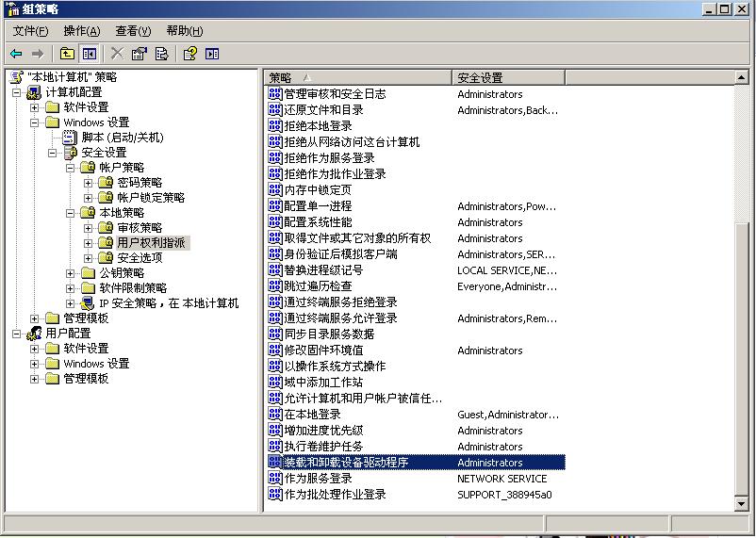The image size is (756, 538).
Task: Collapse the 本地策略 tree node
Action: [x=71, y=213]
